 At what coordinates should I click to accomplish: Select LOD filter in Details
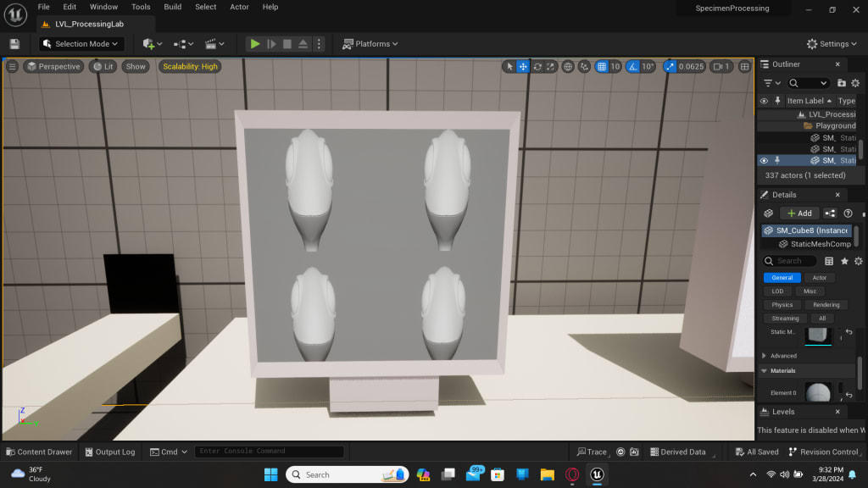click(x=777, y=291)
